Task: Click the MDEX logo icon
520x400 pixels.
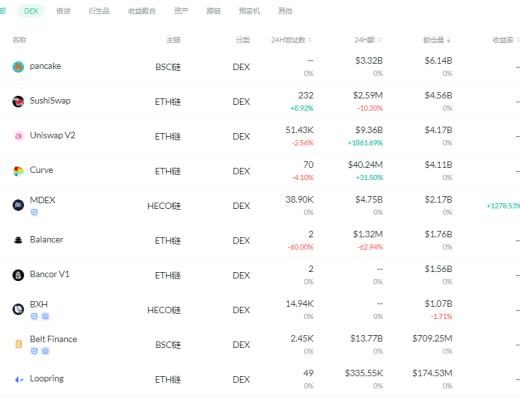Action: pyautogui.click(x=18, y=205)
